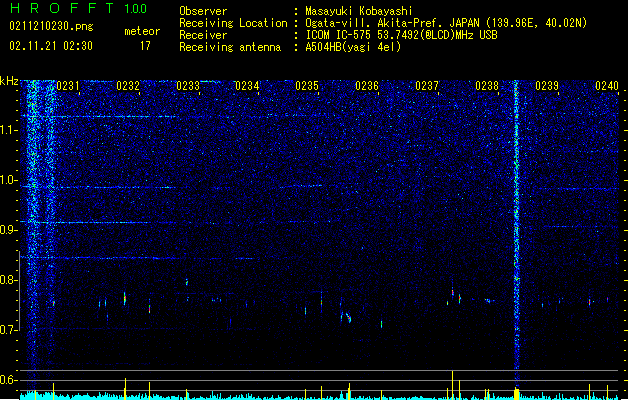The width and height of the screenshot is (629, 400).
Task: Click the 'Observer' field label
Action: (203, 11)
